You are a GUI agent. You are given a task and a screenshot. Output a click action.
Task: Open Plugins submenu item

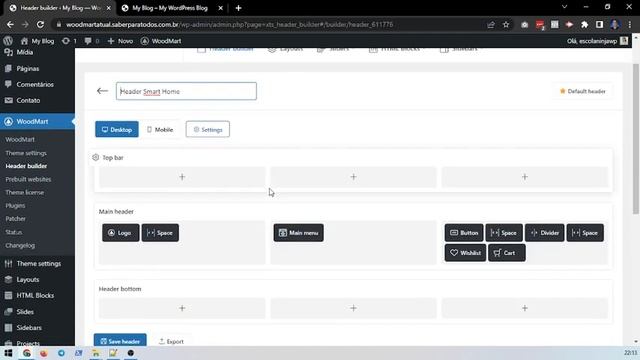tap(15, 205)
